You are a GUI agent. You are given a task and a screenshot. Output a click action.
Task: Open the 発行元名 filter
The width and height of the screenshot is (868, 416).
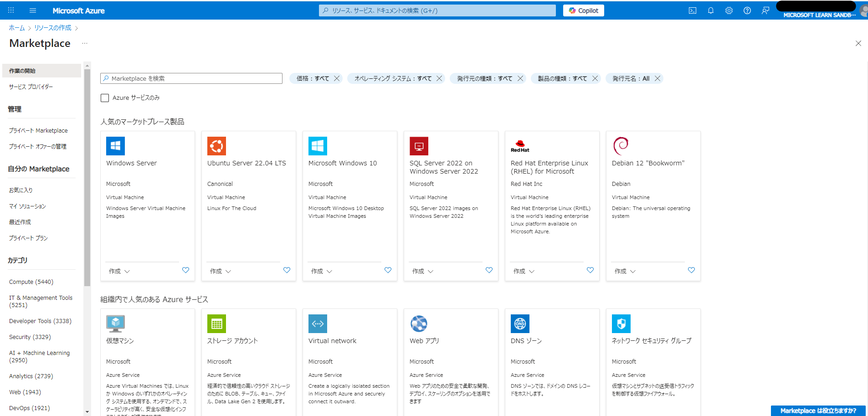[x=631, y=78]
